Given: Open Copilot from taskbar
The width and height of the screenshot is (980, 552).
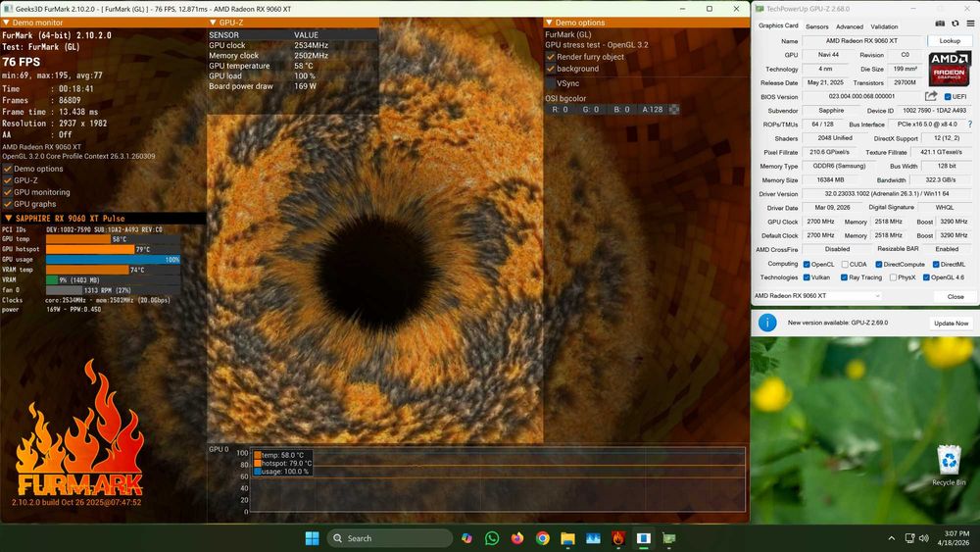Looking at the screenshot, I should click(466, 538).
